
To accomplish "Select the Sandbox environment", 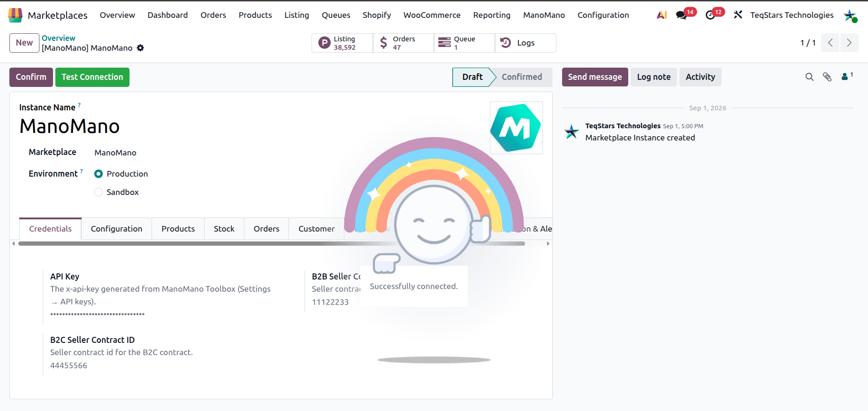I will click(x=99, y=192).
